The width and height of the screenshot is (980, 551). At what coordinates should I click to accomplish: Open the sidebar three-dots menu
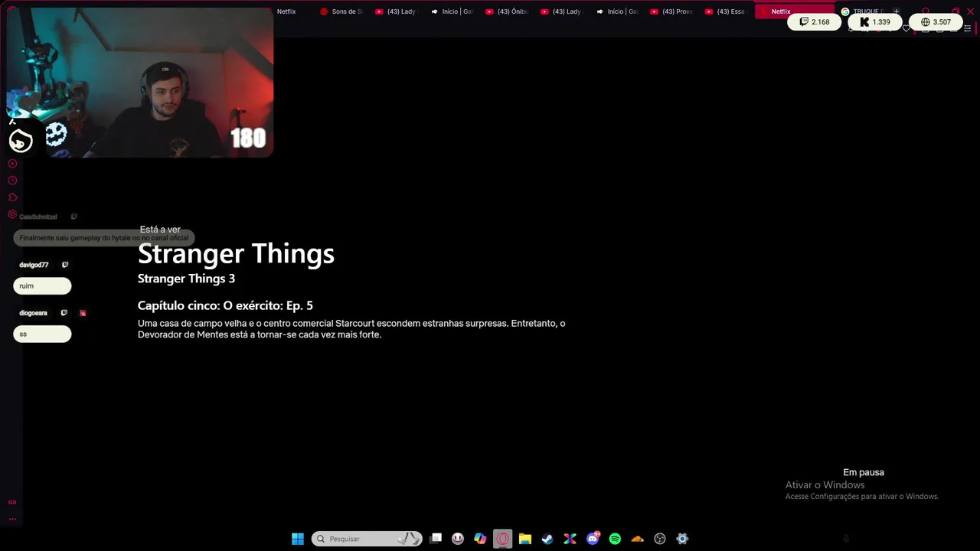(12, 519)
